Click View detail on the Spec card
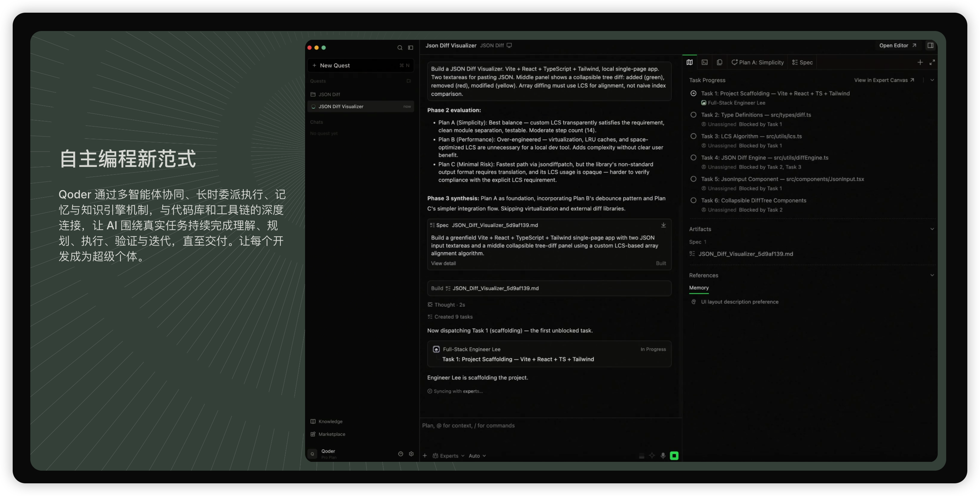Image resolution: width=980 pixels, height=496 pixels. pos(443,263)
